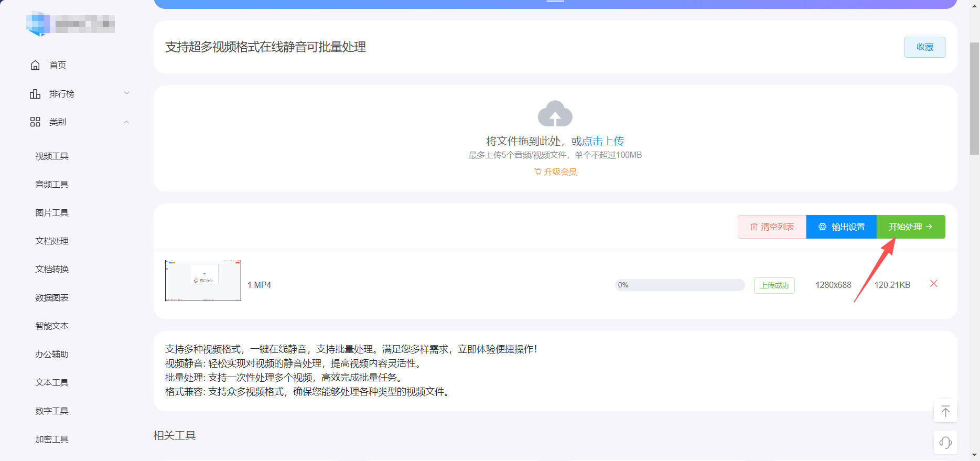Click the scrollbar down arrow

click(x=975, y=455)
